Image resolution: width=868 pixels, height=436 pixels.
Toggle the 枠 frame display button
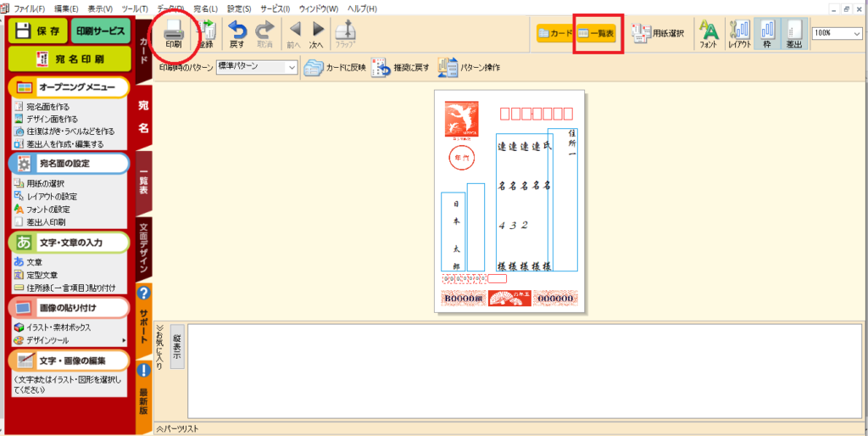click(x=765, y=33)
